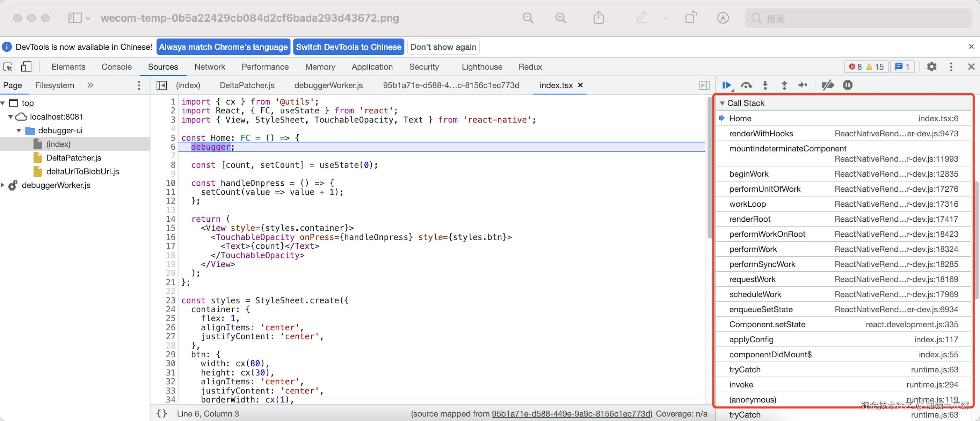Screen dimensions: 980x421
Task: Click the Step into next function arrow
Action: coord(765,85)
